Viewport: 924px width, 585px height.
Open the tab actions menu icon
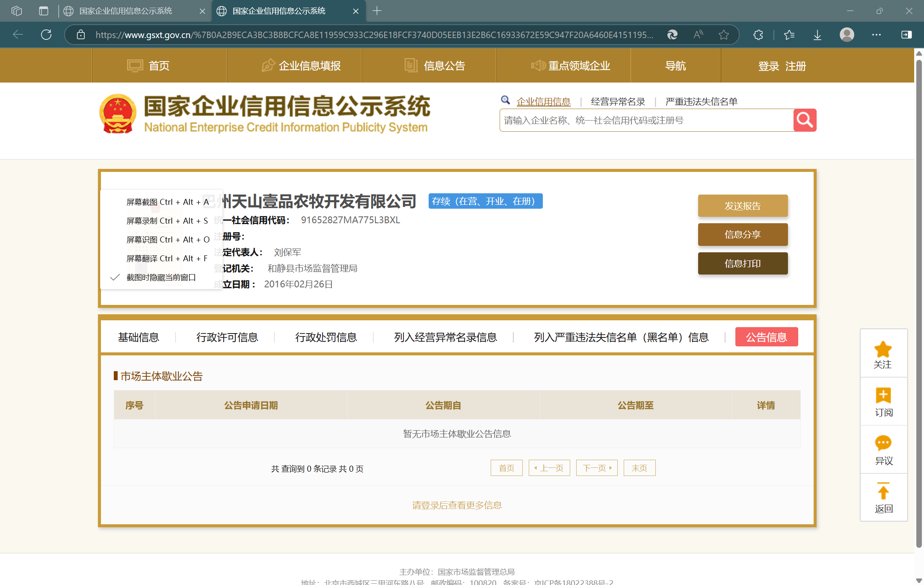pyautogui.click(x=44, y=11)
